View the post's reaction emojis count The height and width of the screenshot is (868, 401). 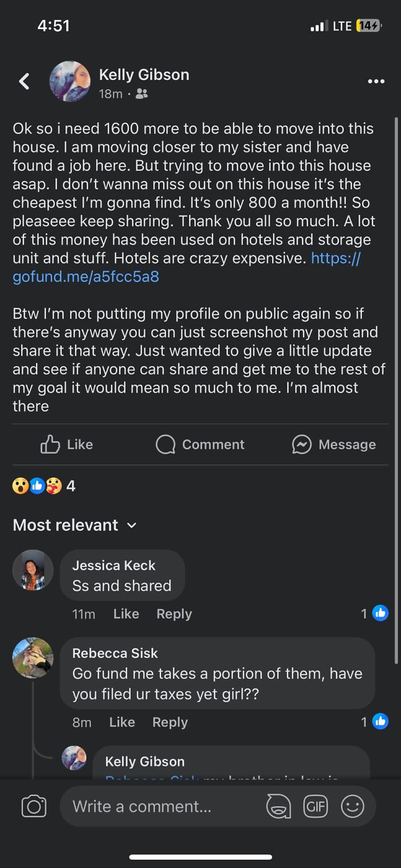(x=44, y=486)
